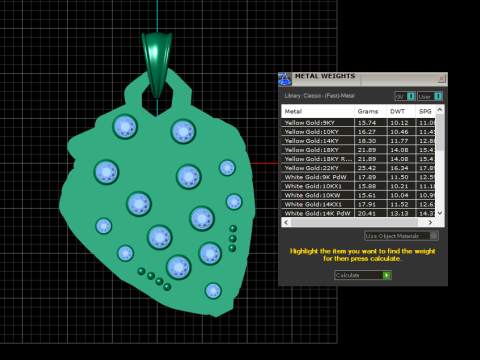Click the Library: Classic - (Fast)-Metal label

point(319,96)
